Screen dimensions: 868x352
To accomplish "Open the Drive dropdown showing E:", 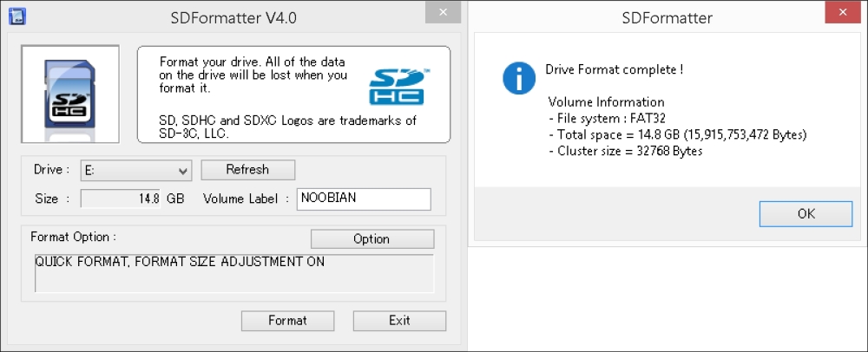I will pyautogui.click(x=136, y=171).
